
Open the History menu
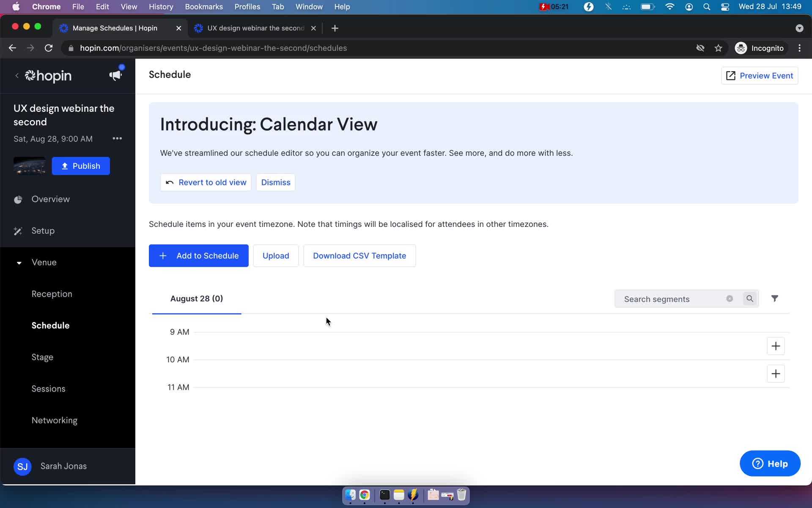pyautogui.click(x=161, y=7)
